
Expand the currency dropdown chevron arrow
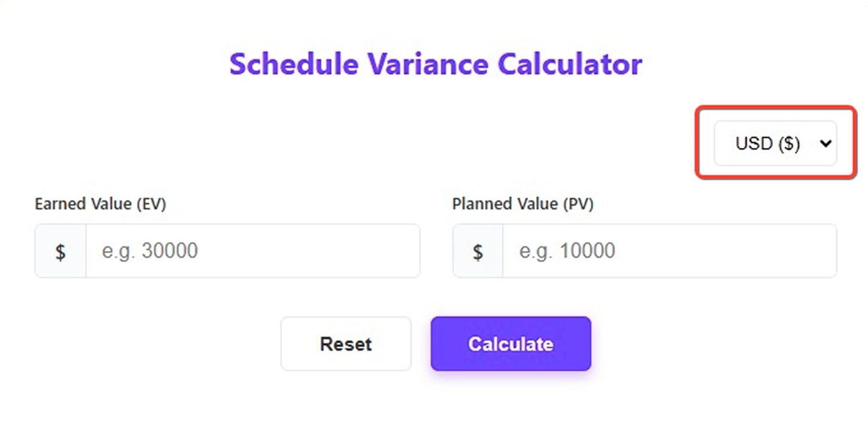click(x=825, y=143)
